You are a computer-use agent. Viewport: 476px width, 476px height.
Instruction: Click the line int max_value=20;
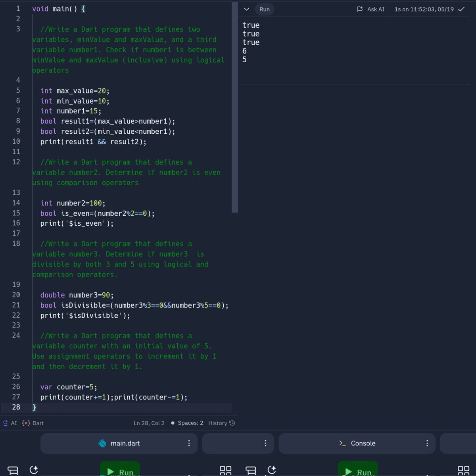(x=75, y=91)
